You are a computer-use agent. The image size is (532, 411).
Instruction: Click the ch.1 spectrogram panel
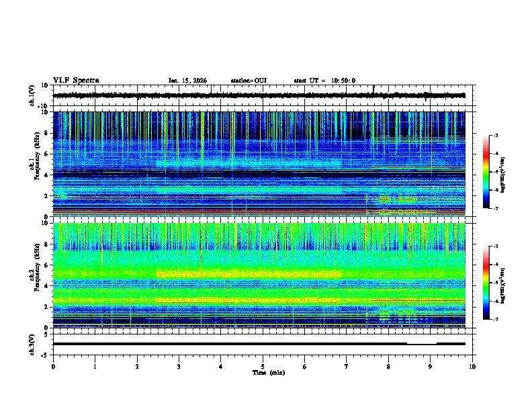click(x=259, y=164)
